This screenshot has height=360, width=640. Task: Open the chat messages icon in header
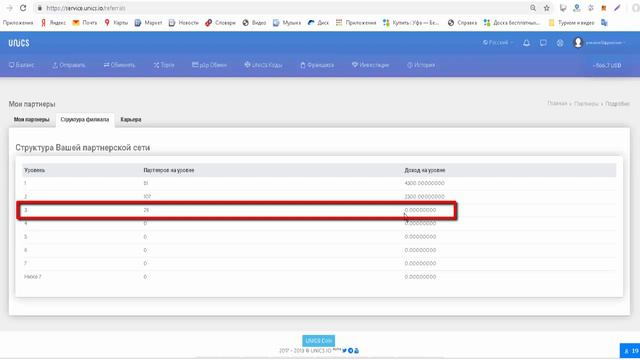543,43
